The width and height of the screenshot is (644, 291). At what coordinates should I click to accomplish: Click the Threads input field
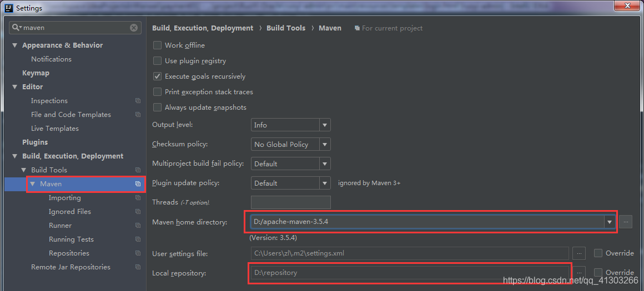tap(290, 202)
